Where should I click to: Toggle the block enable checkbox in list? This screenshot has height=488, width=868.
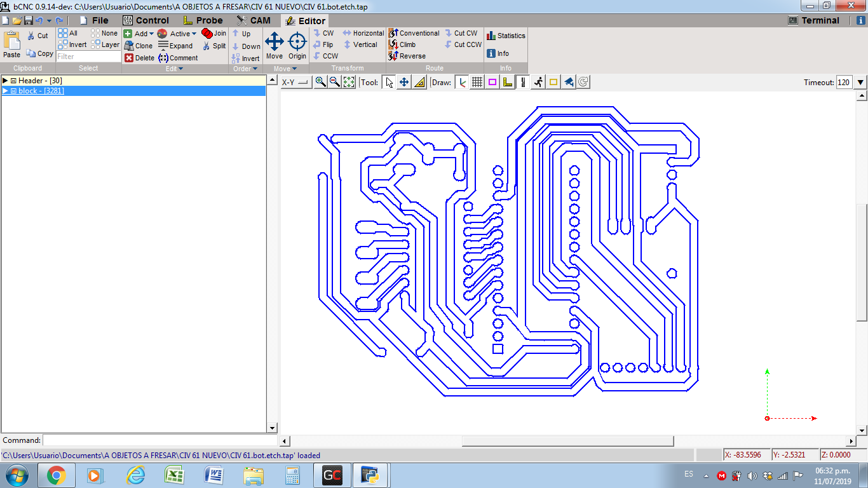13,91
